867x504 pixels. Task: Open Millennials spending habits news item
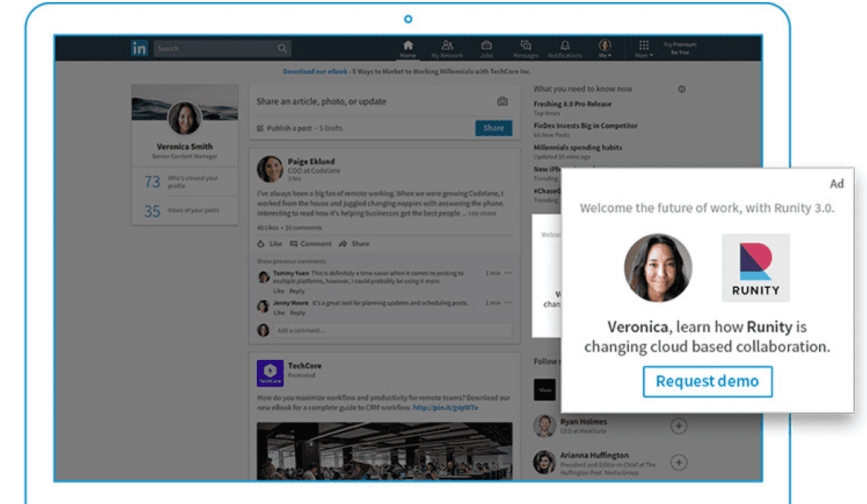tap(578, 147)
